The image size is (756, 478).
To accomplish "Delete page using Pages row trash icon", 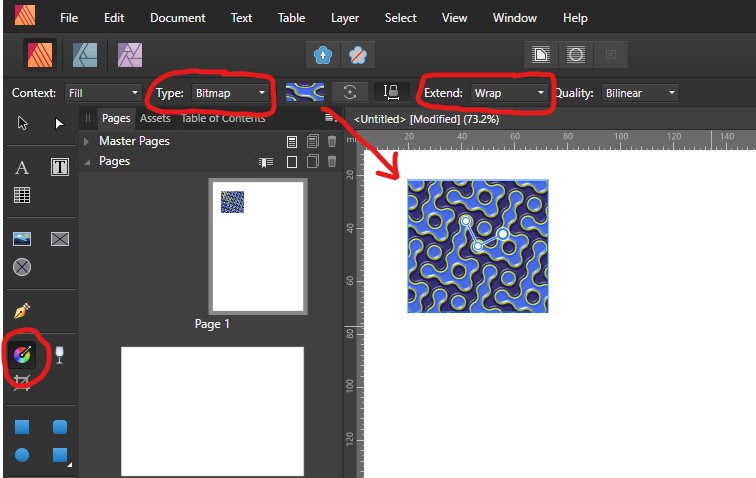I will tap(332, 162).
